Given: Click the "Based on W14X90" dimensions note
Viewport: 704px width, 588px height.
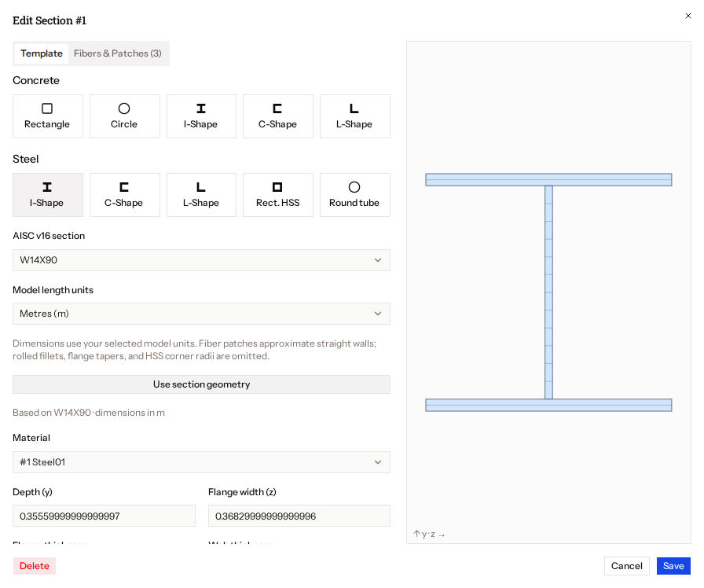Looking at the screenshot, I should 89,413.
